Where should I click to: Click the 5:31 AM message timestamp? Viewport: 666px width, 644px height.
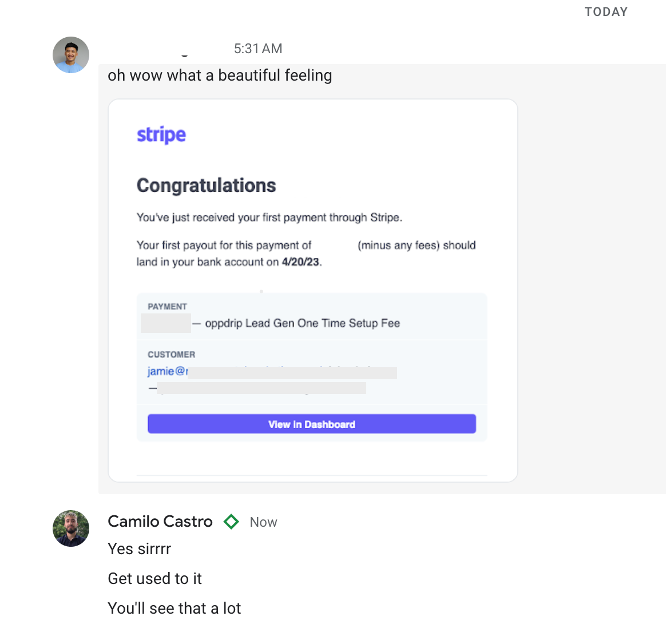[x=258, y=49]
